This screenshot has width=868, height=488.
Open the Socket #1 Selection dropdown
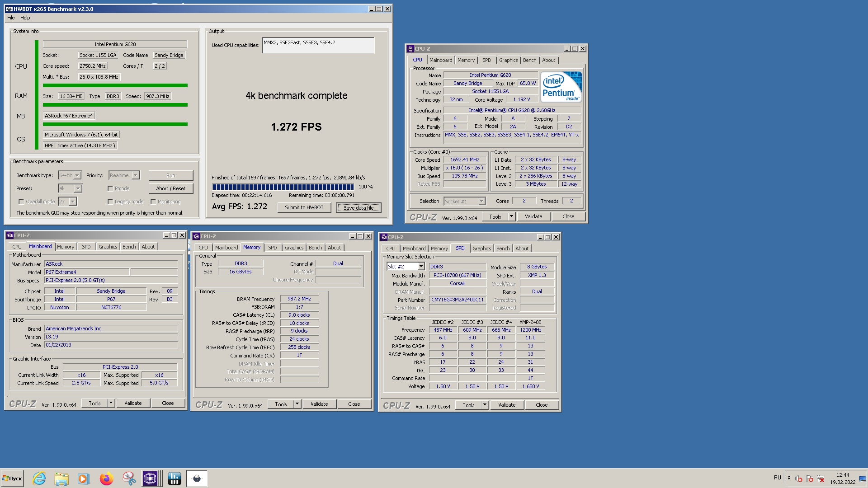[x=481, y=202]
